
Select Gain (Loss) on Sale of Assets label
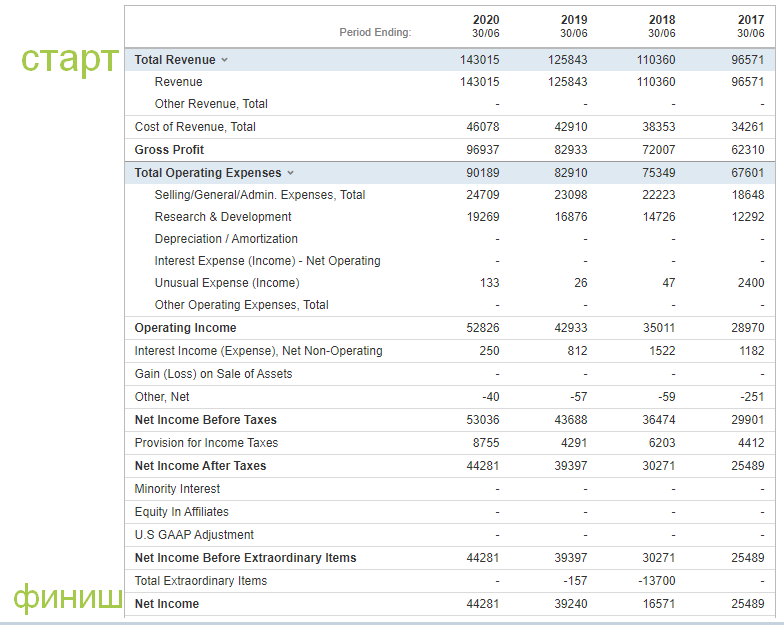(214, 374)
